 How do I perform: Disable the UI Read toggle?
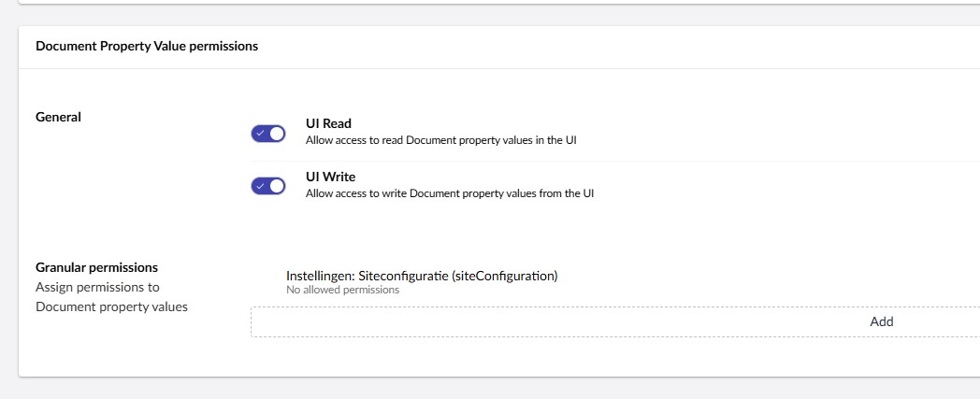click(x=267, y=134)
